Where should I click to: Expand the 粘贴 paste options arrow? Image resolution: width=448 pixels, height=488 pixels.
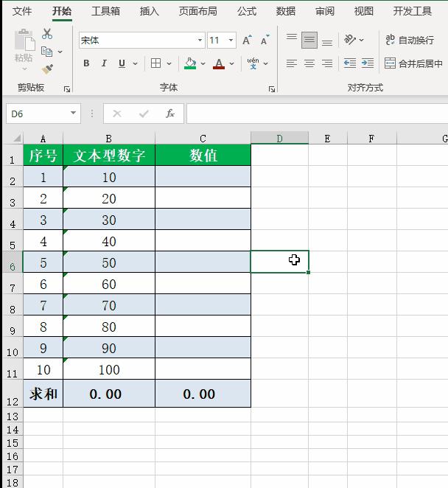pos(24,69)
